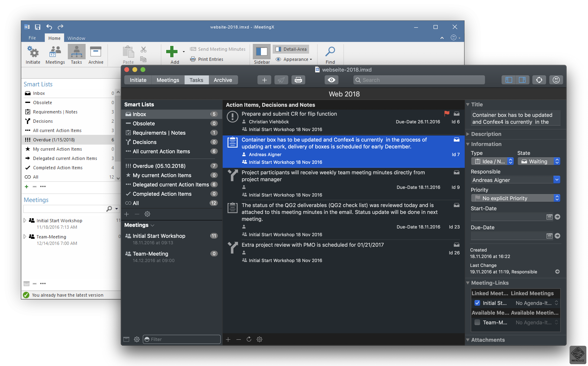The width and height of the screenshot is (588, 366).
Task: Select the Home ribbon tab
Action: 54,38
